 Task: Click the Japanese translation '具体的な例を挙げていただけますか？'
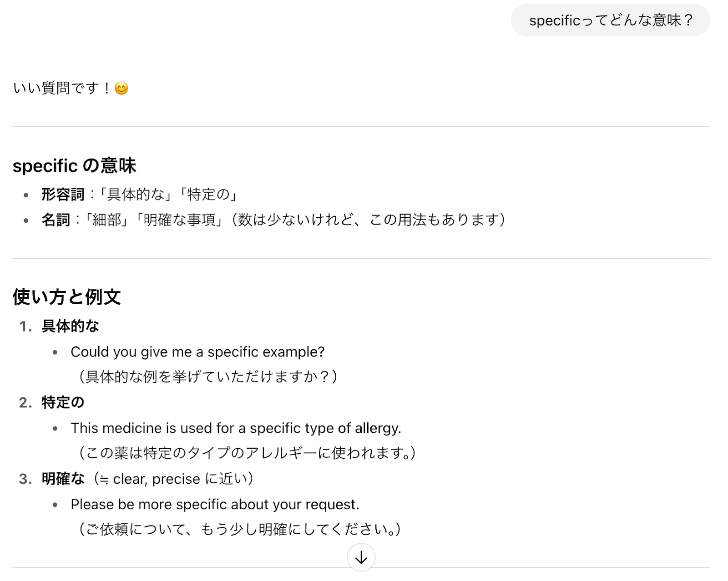[207, 376]
